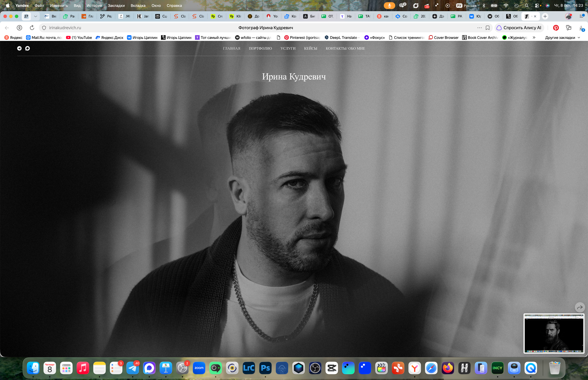Open Firefox from the Dock

click(448, 368)
